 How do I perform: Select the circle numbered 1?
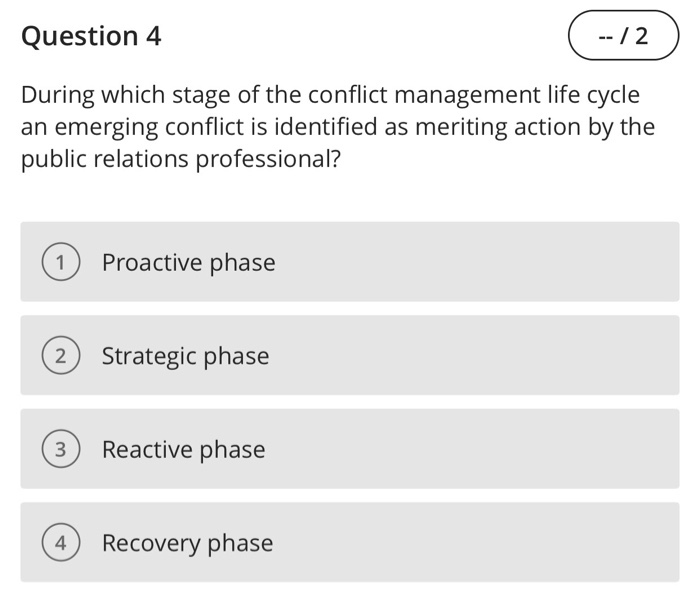[60, 263]
